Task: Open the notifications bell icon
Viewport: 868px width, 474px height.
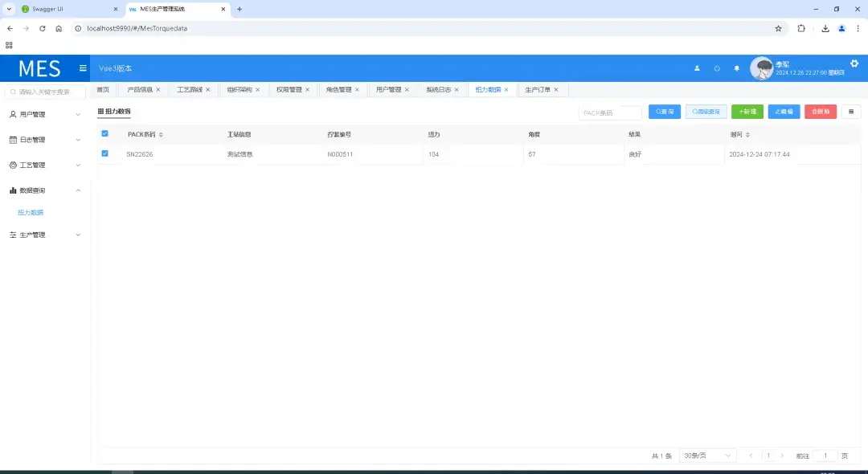Action: tap(736, 68)
